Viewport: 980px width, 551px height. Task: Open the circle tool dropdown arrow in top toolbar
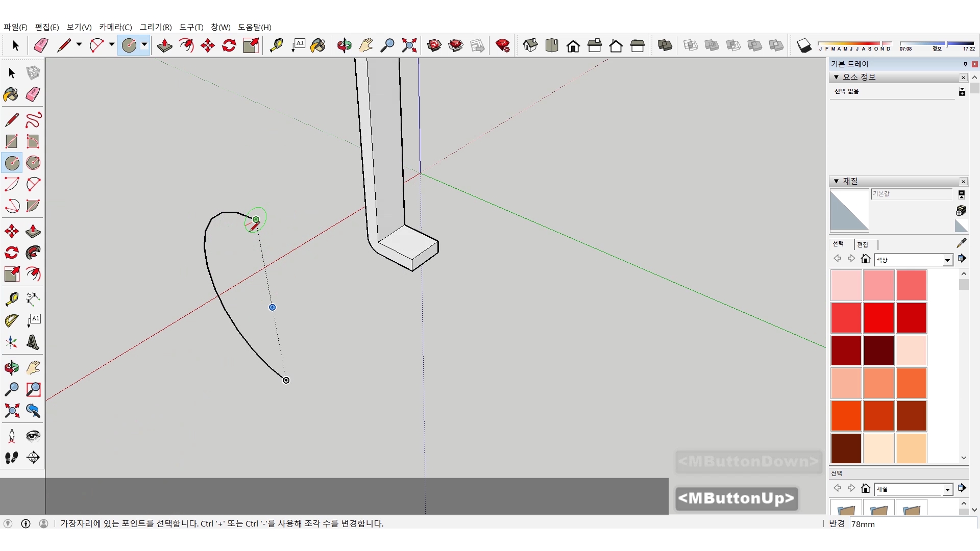144,45
